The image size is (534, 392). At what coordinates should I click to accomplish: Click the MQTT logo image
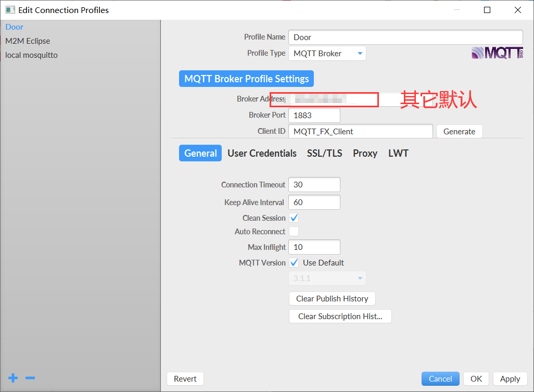point(497,52)
